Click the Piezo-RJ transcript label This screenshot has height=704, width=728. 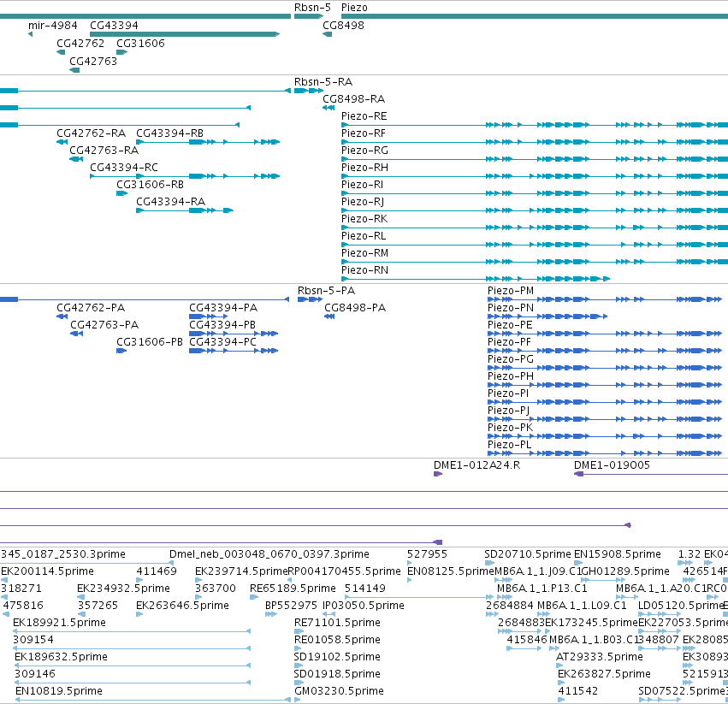[x=363, y=202]
